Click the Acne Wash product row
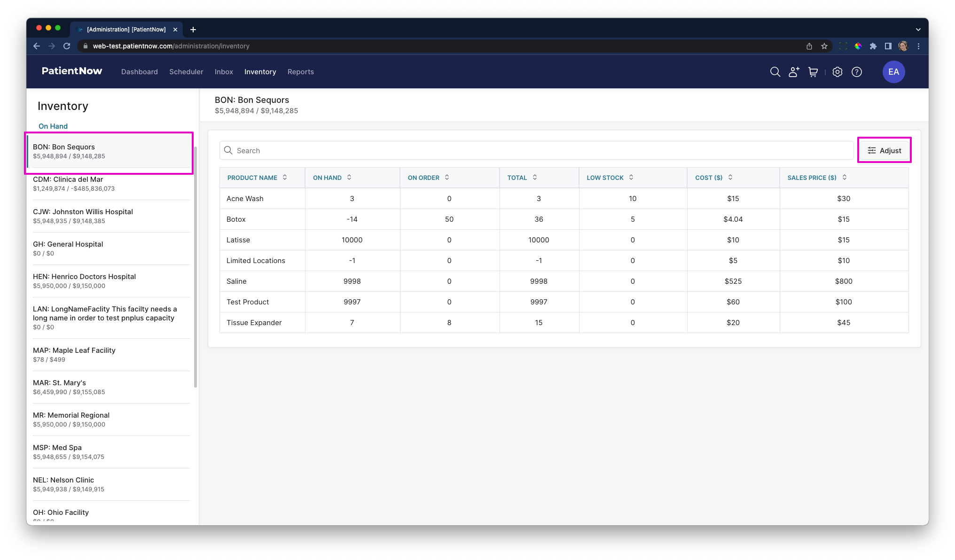The height and width of the screenshot is (560, 955). pos(564,198)
